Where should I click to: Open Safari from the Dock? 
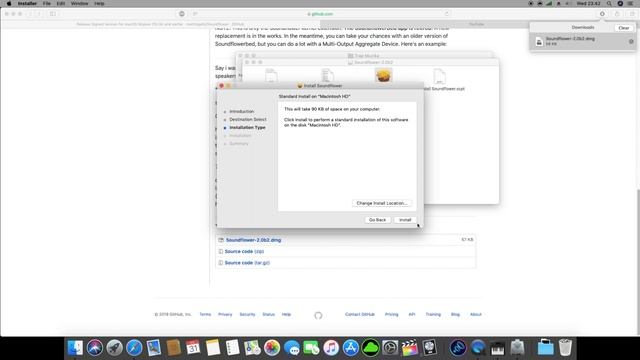[x=134, y=348]
